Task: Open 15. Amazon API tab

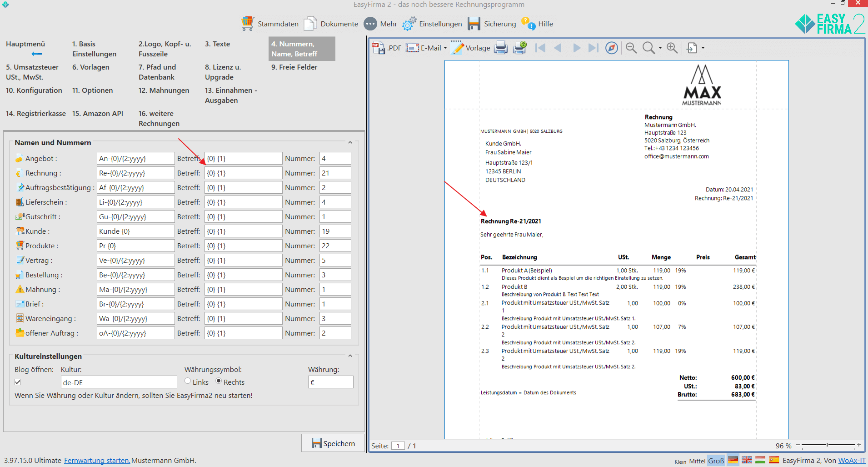Action: [98, 113]
